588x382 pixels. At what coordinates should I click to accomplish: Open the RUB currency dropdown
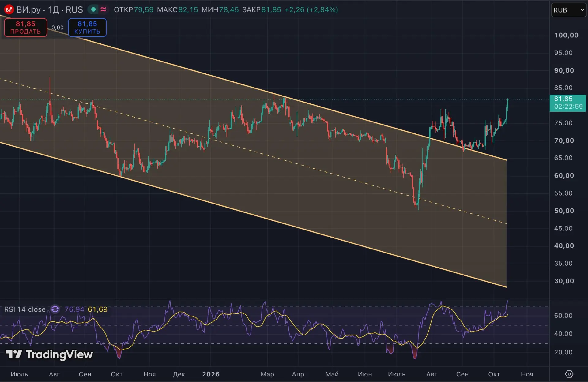click(x=568, y=10)
